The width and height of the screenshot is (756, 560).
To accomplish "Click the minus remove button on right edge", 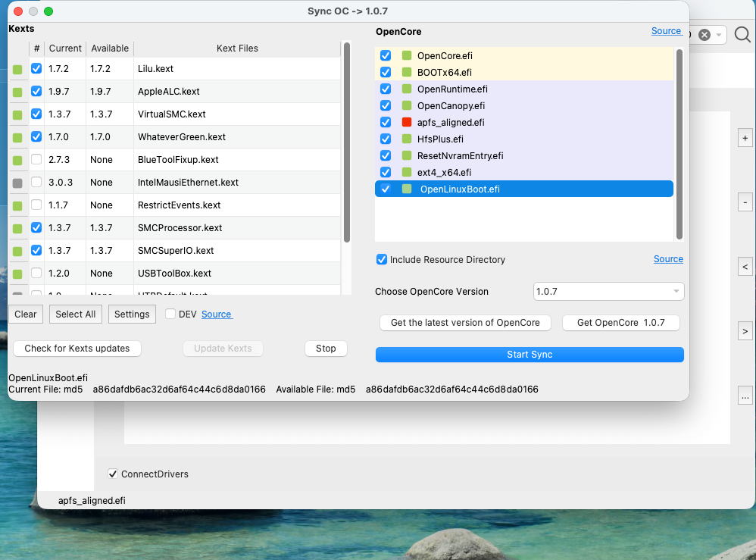I will pyautogui.click(x=745, y=202).
